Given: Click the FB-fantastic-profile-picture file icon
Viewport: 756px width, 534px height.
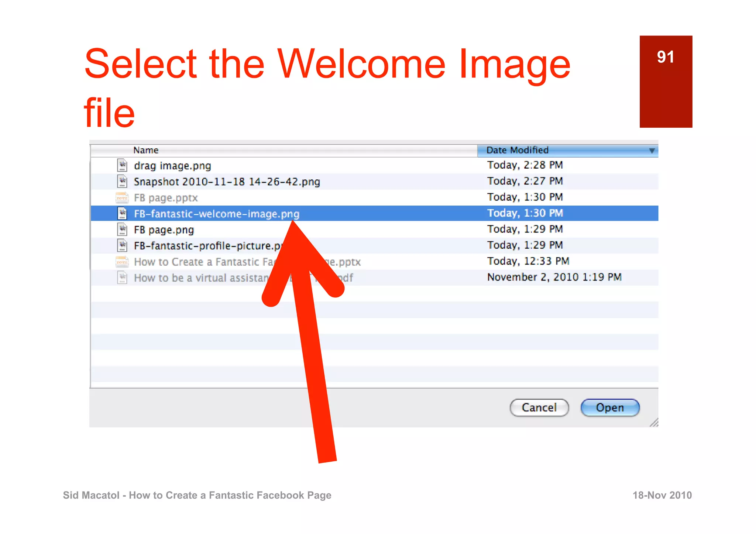Looking at the screenshot, I should tap(122, 245).
